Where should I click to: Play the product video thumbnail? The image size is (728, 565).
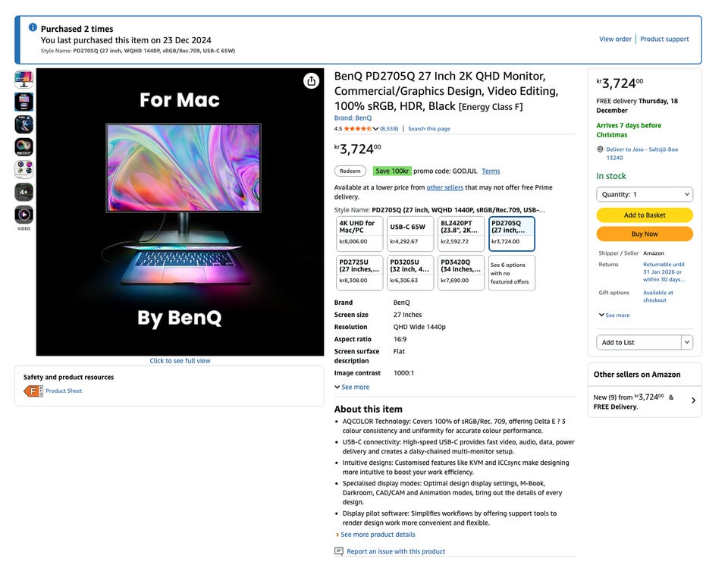pos(24,215)
